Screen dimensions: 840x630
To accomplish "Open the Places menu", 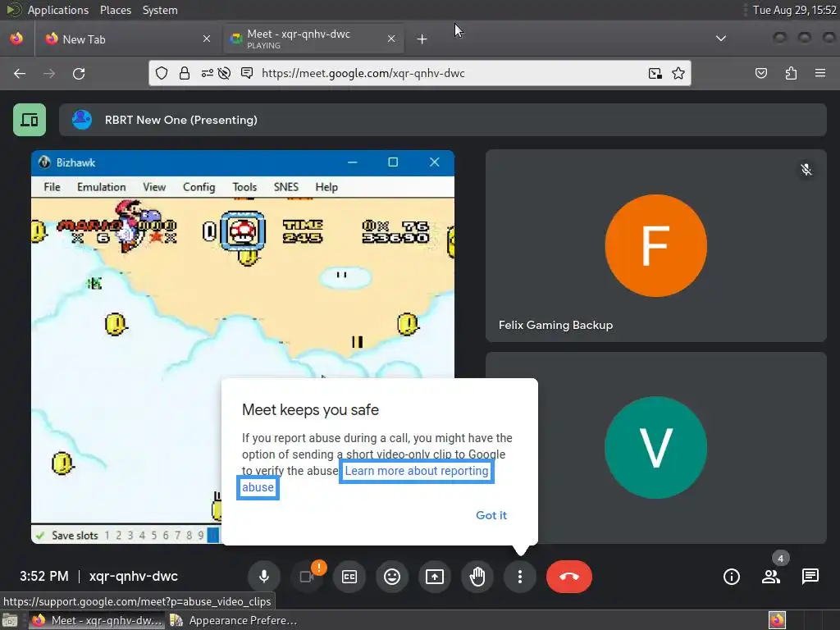I will click(115, 10).
